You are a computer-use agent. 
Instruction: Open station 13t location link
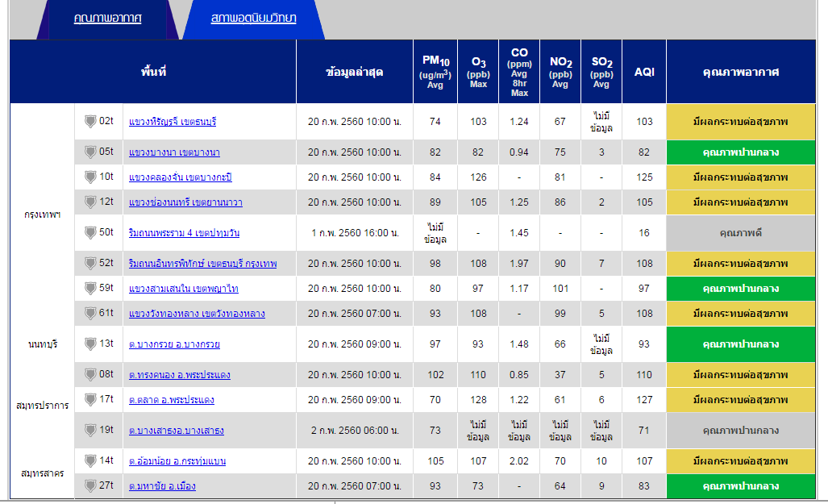click(x=174, y=344)
